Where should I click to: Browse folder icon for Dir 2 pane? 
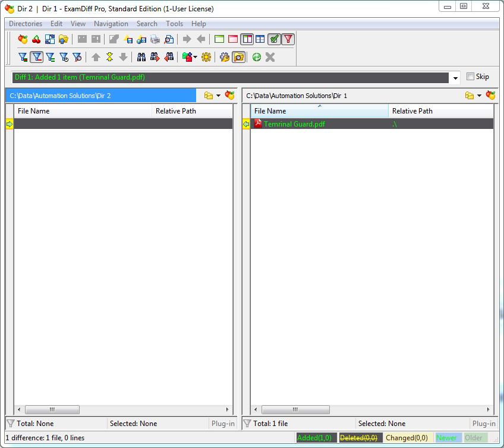click(x=208, y=96)
